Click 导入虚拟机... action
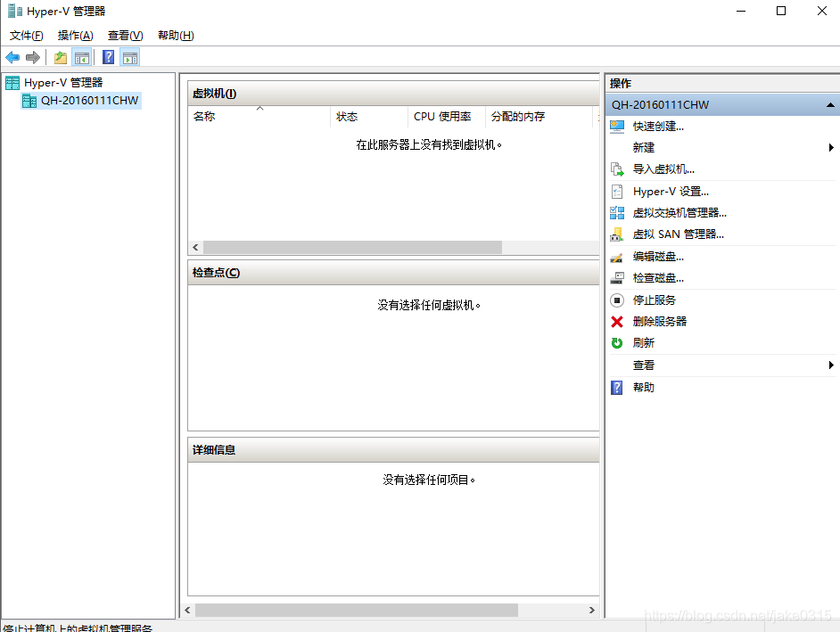This screenshot has width=840, height=632. 663,169
